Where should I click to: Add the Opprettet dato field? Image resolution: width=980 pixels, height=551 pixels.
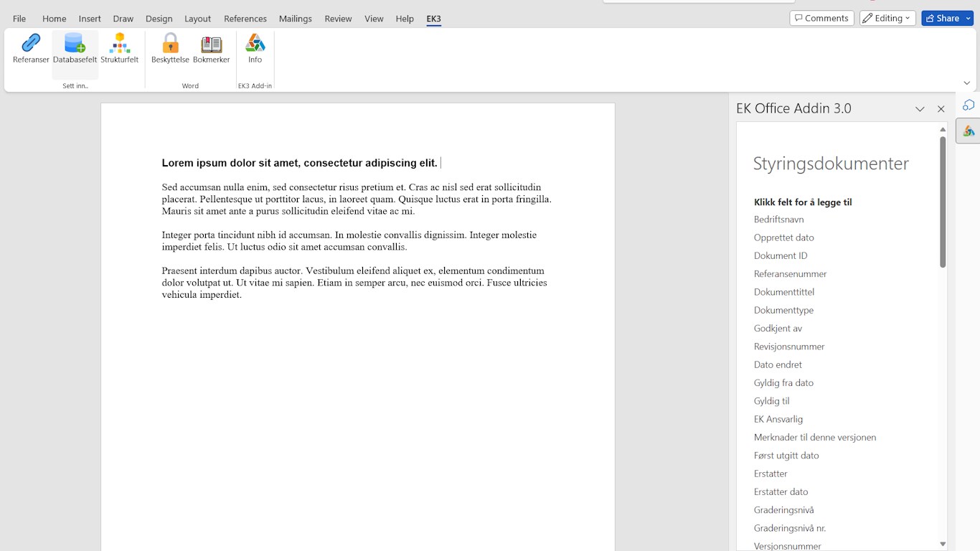[x=783, y=237]
